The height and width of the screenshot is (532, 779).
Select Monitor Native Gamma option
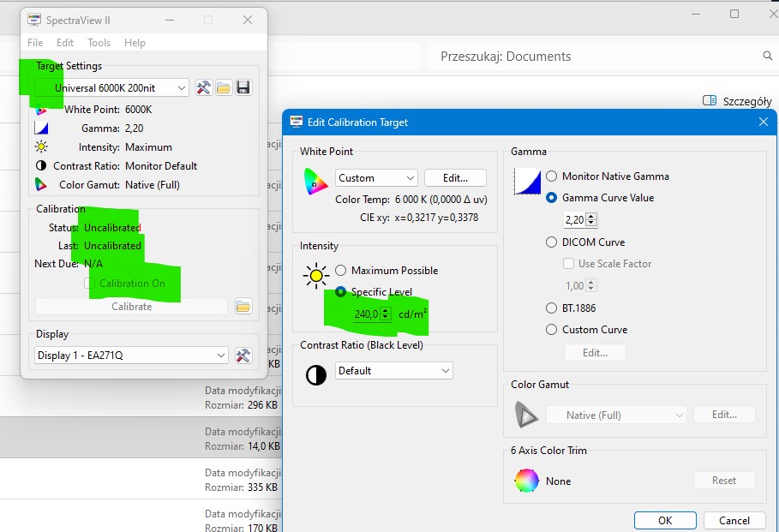coord(552,176)
